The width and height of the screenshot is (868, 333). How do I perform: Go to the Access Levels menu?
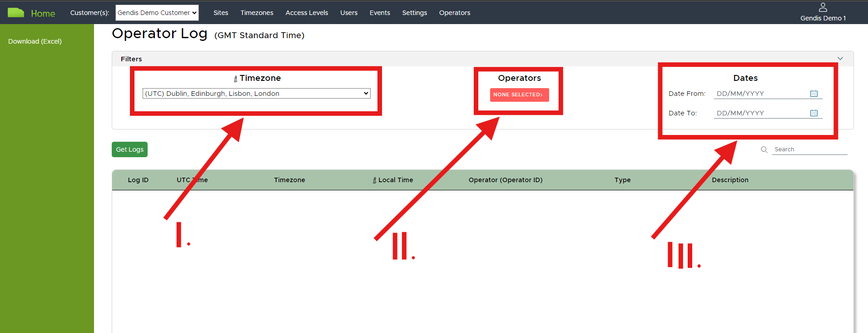coord(307,13)
